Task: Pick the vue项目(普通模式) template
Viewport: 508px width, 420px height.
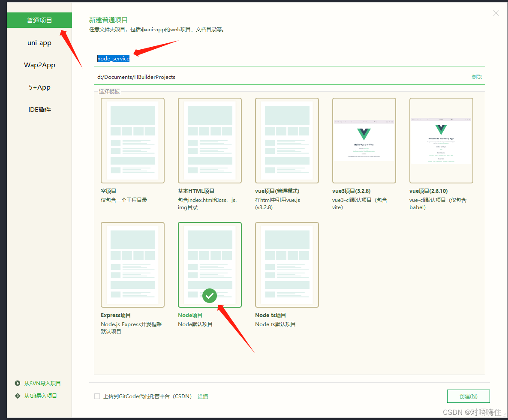Action: (287, 141)
